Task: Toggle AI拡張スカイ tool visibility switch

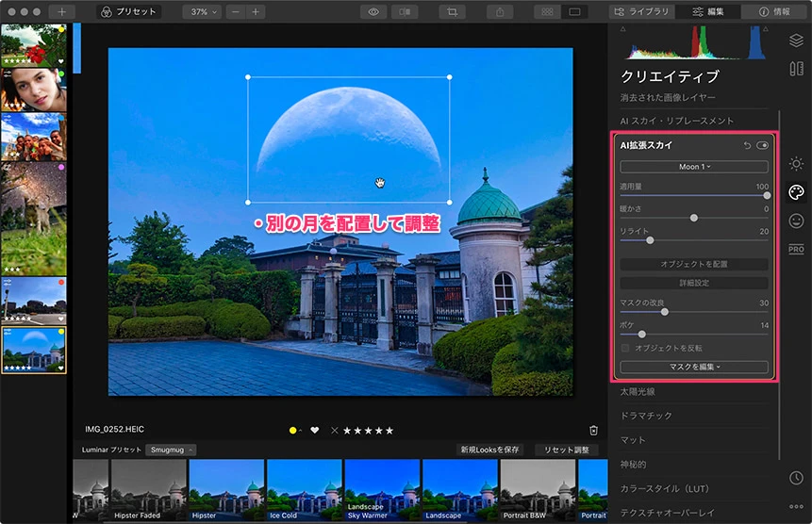Action: pyautogui.click(x=762, y=145)
